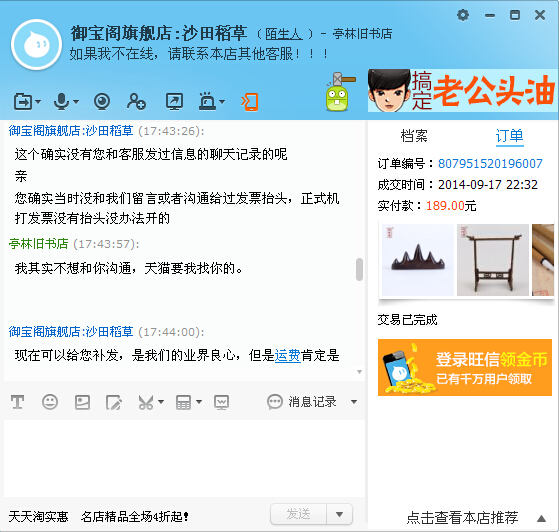This screenshot has height=532, width=559.
Task: Click the green hammer mascot icon
Action: [339, 92]
